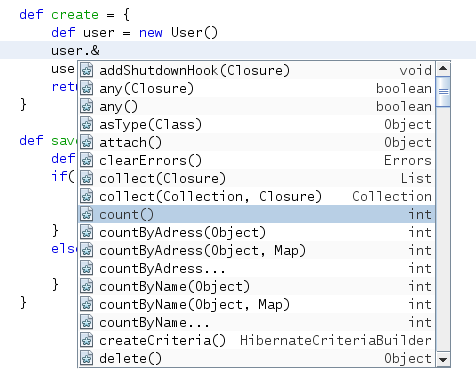Select collect(Collection, Closure) entry
476x388 pixels.
point(257,196)
